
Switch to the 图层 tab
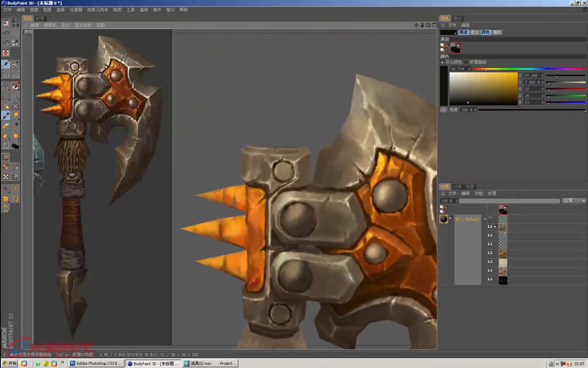coord(470,187)
